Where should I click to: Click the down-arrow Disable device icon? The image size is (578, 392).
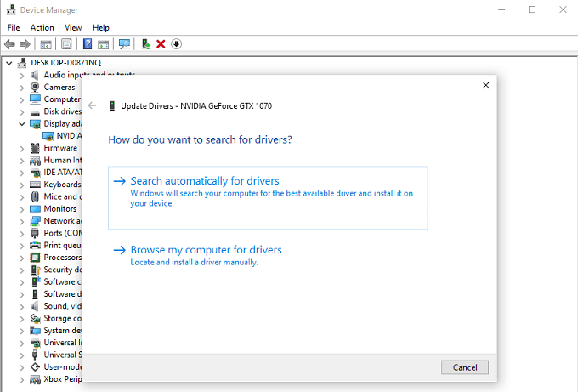(x=176, y=44)
